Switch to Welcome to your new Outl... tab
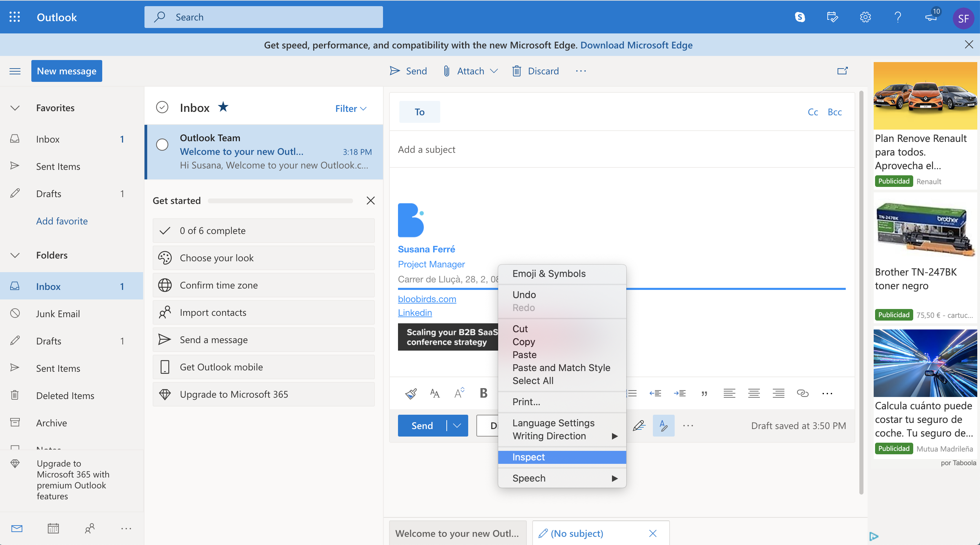The width and height of the screenshot is (980, 545). click(458, 533)
